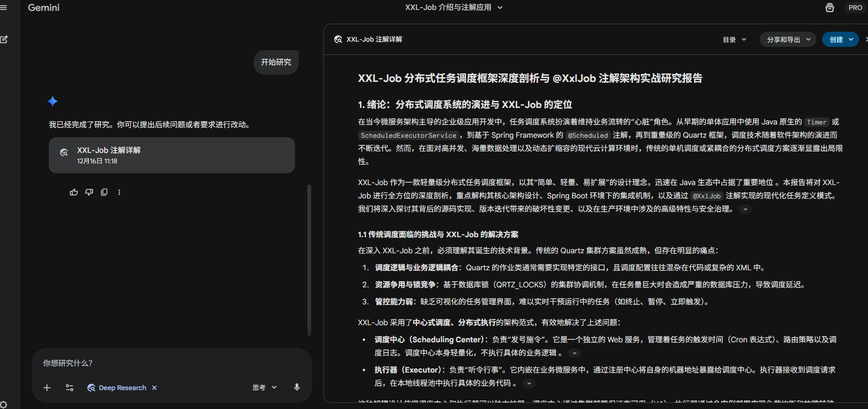Image resolution: width=868 pixels, height=409 pixels.
Task: Open the tools settings slider icon
Action: pos(70,388)
